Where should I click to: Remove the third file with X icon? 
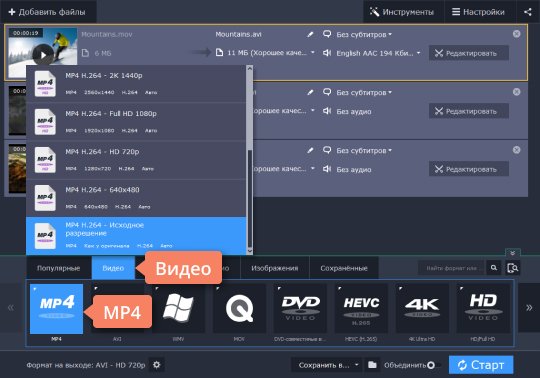coord(517,150)
